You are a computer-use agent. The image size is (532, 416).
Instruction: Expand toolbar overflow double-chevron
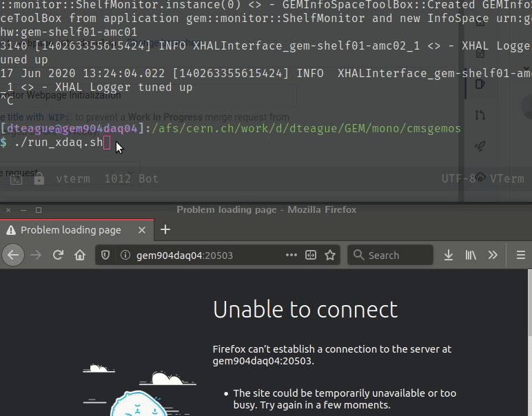493,255
